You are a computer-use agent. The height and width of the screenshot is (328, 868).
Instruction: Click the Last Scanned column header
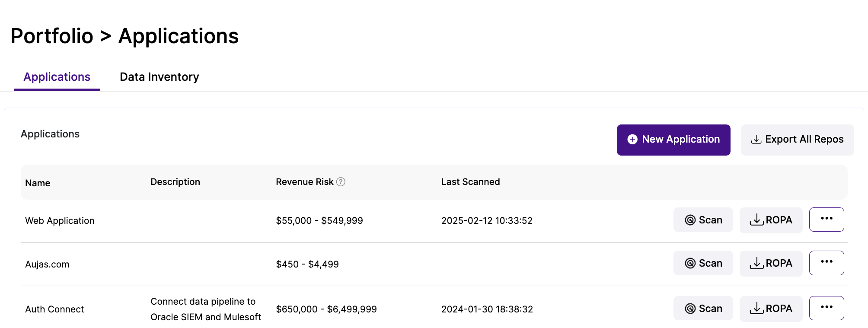point(470,182)
